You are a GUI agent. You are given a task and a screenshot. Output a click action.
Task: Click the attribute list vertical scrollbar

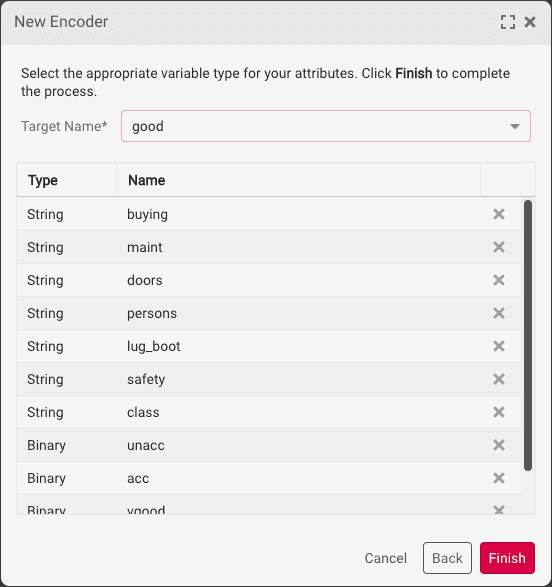coord(528,335)
